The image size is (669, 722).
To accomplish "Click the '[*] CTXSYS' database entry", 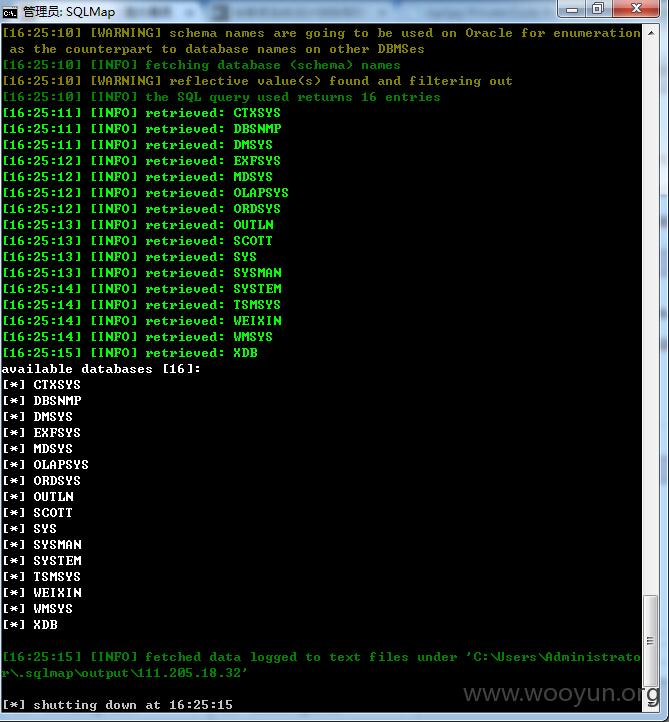I will 41,385.
